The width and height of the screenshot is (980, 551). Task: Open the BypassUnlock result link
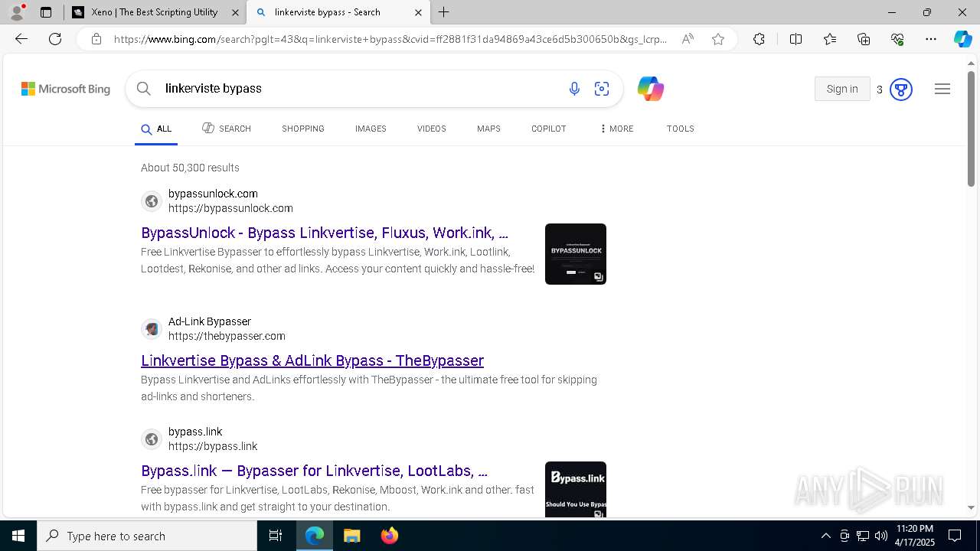pos(325,233)
